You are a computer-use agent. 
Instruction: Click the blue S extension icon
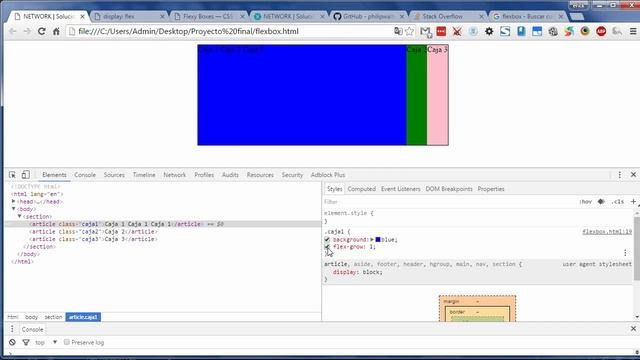point(505,31)
